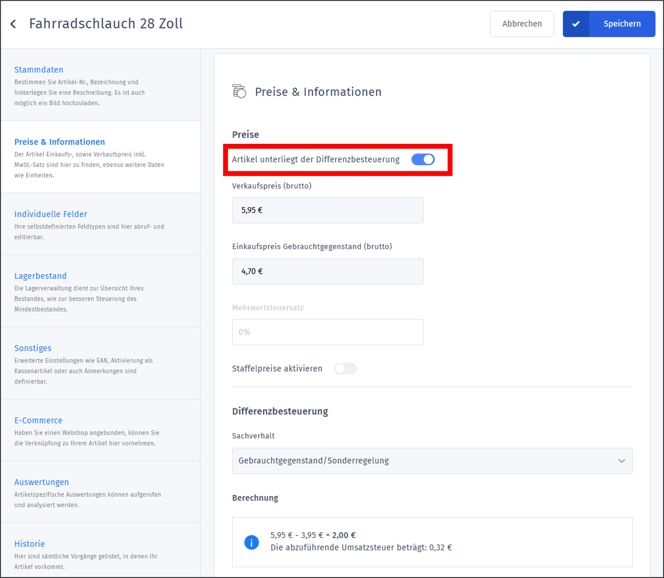Open Individuelle Felder section
Screen dimensions: 664x578
(101, 224)
